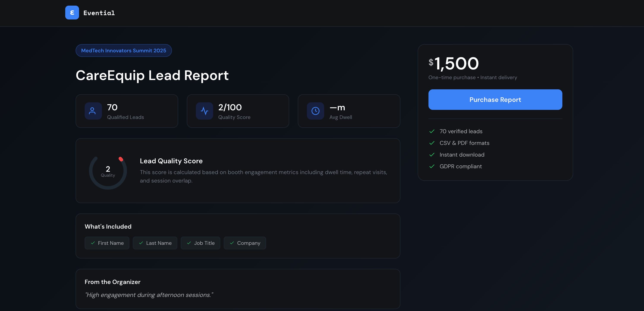Click checkmark next to 70 verified leads
This screenshot has width=644, height=311.
click(432, 131)
